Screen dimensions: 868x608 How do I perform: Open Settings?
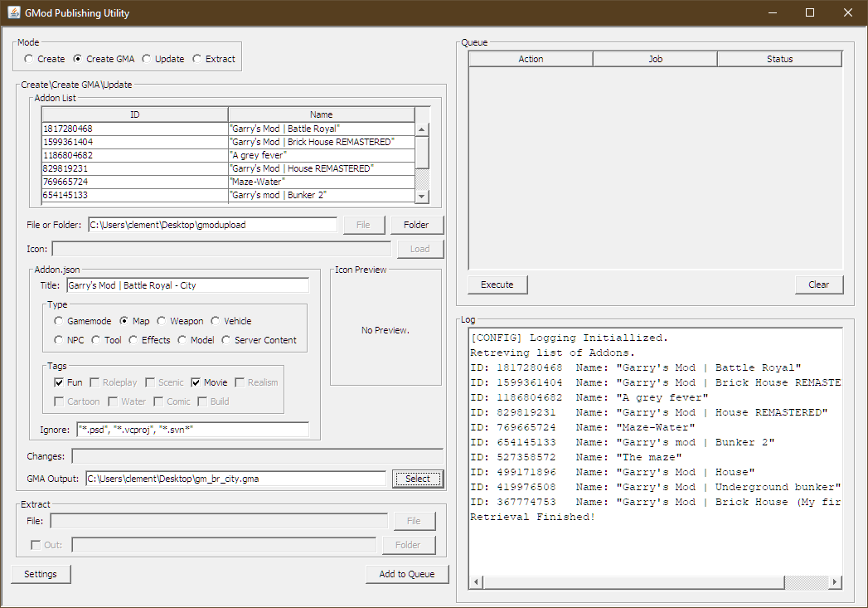click(x=41, y=574)
